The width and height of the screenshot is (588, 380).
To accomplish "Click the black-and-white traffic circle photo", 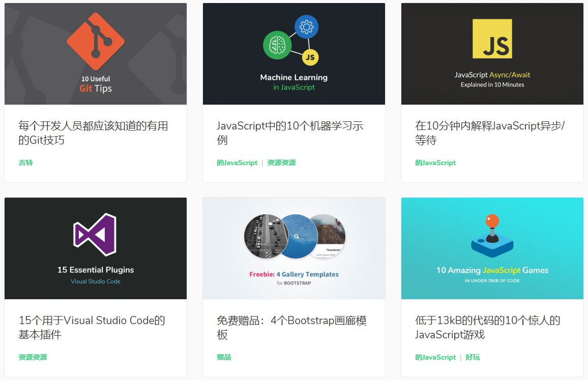I will pos(266,237).
